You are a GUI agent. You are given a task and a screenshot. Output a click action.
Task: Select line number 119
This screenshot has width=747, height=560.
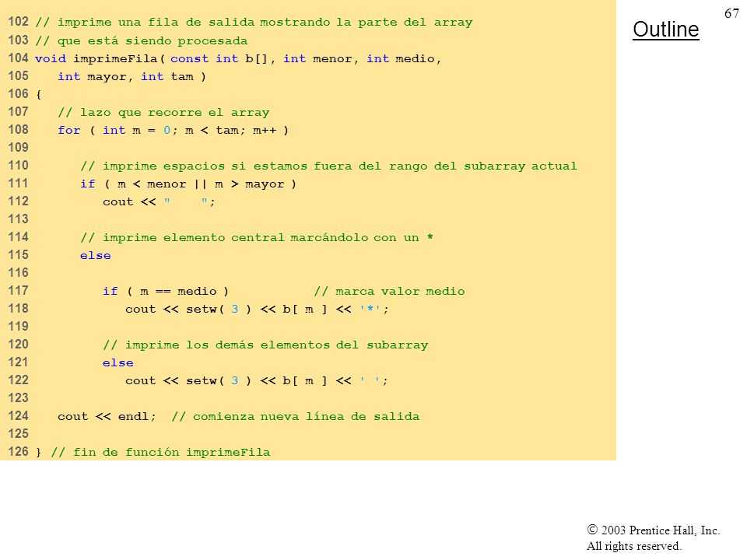(x=18, y=326)
